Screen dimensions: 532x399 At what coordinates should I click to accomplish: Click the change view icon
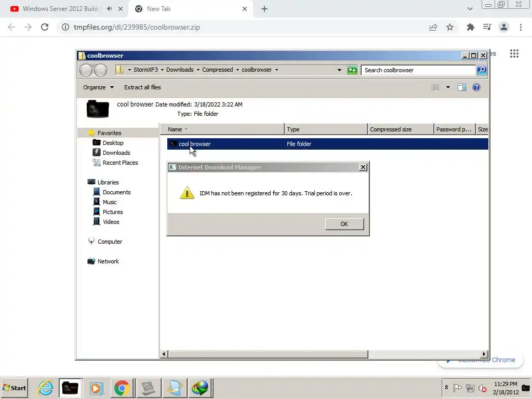pos(435,87)
